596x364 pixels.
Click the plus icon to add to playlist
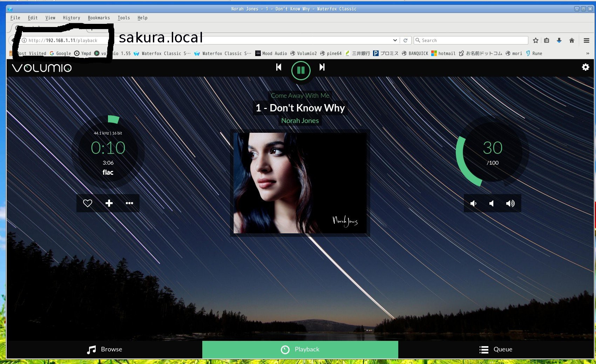109,203
